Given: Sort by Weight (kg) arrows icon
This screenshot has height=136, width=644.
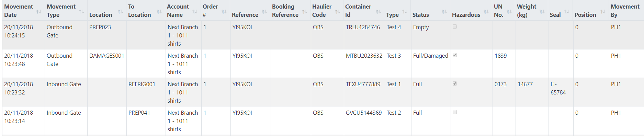Looking at the screenshot, I should pos(542,12).
